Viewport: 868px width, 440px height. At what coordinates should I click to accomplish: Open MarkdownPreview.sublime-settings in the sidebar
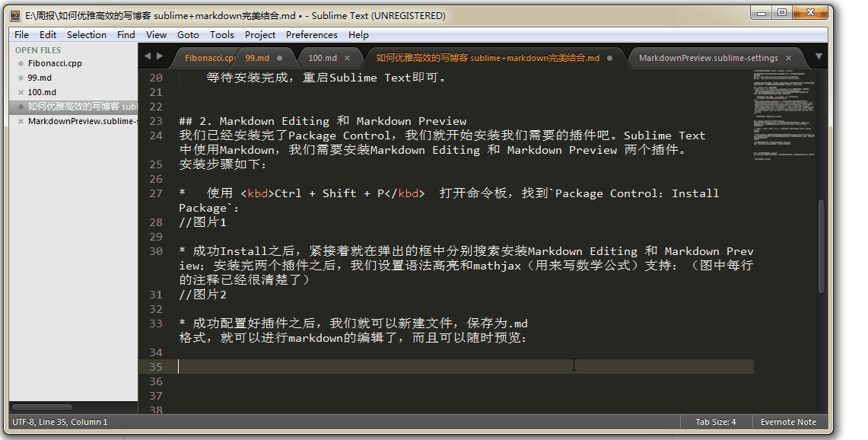(x=82, y=121)
